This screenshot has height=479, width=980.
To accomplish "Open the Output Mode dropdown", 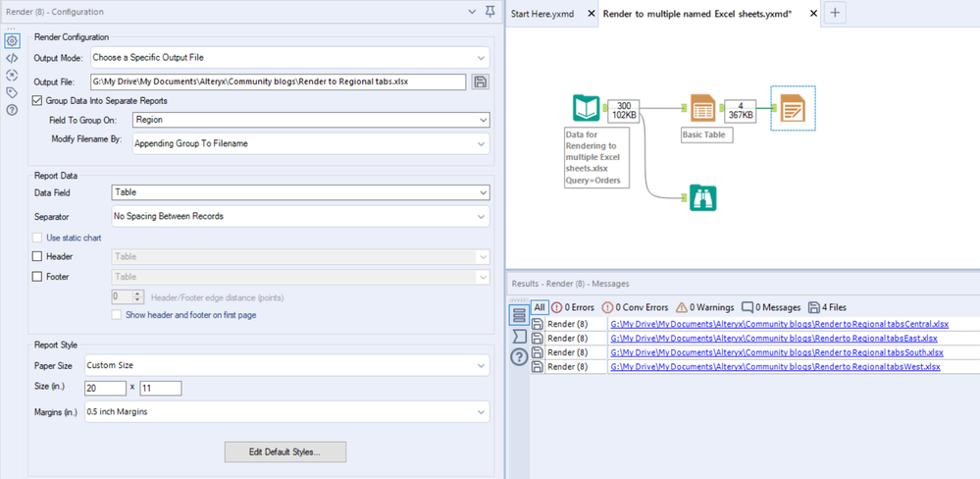I will (290, 58).
